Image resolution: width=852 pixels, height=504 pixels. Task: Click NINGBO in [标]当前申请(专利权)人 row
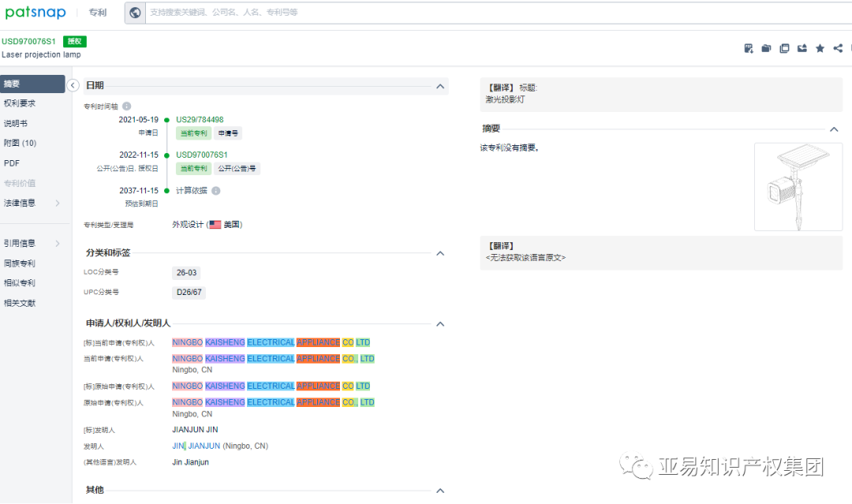coord(188,342)
